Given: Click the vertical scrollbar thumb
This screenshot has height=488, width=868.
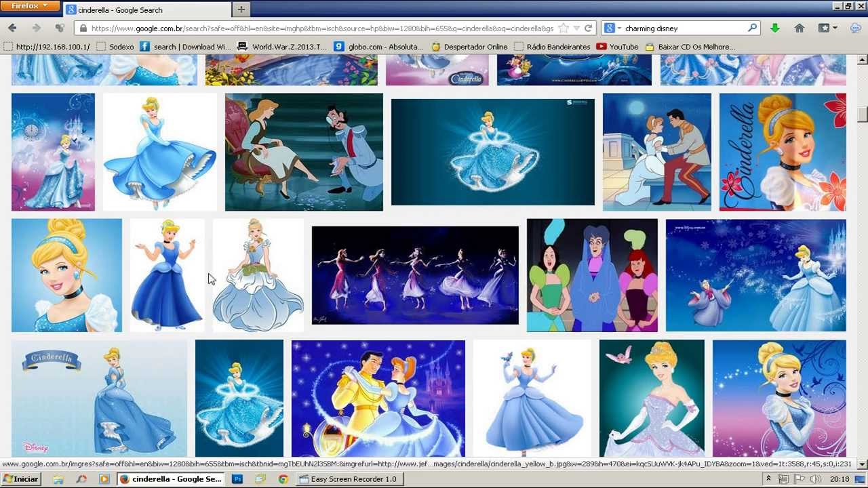Looking at the screenshot, I should 862,114.
